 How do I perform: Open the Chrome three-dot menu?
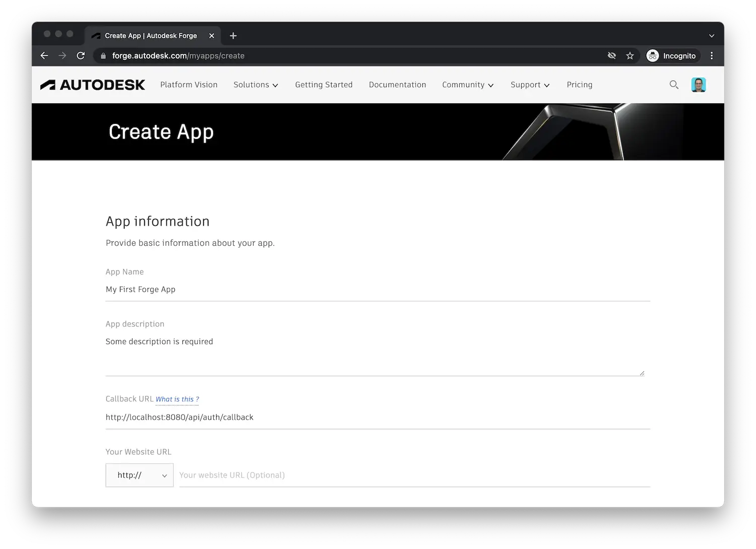pos(712,56)
